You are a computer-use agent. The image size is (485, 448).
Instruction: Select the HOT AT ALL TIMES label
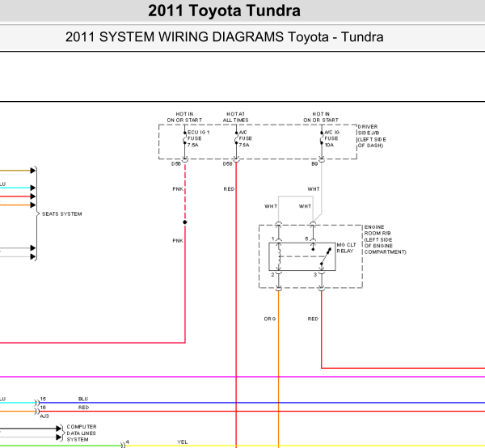(236, 117)
